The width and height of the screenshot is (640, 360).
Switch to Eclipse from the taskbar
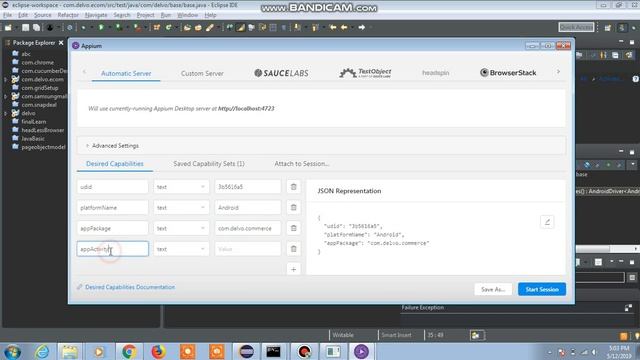pos(247,351)
